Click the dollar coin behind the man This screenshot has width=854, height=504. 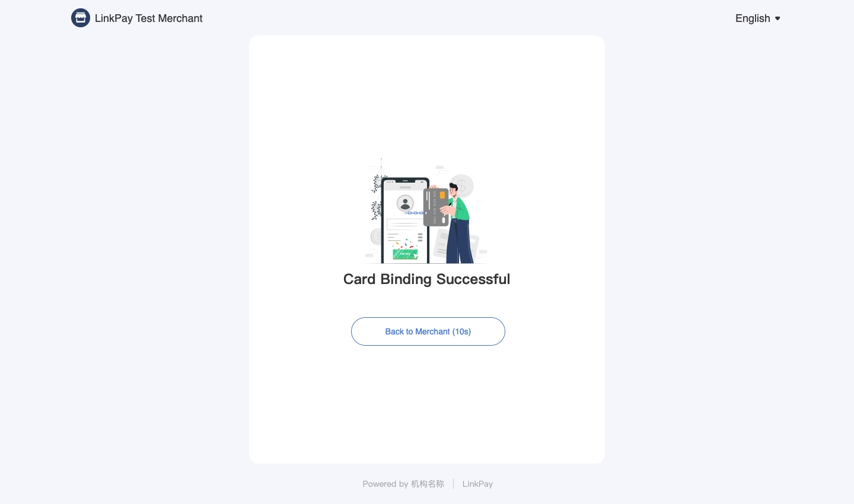(x=463, y=184)
